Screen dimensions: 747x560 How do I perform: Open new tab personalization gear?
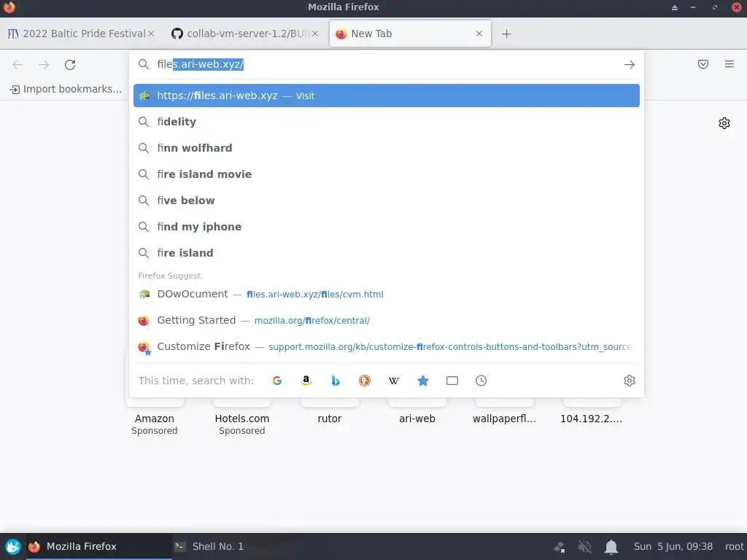[724, 122]
